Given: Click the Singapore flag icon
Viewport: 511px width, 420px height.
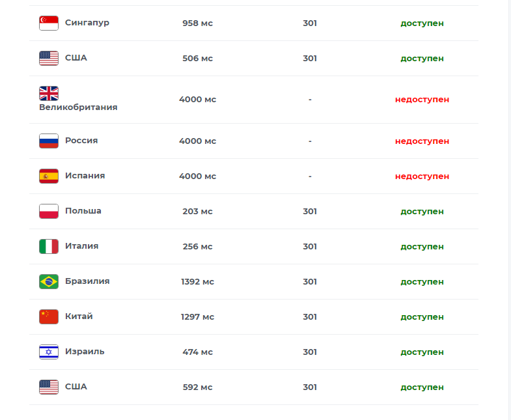Looking at the screenshot, I should click(x=49, y=23).
